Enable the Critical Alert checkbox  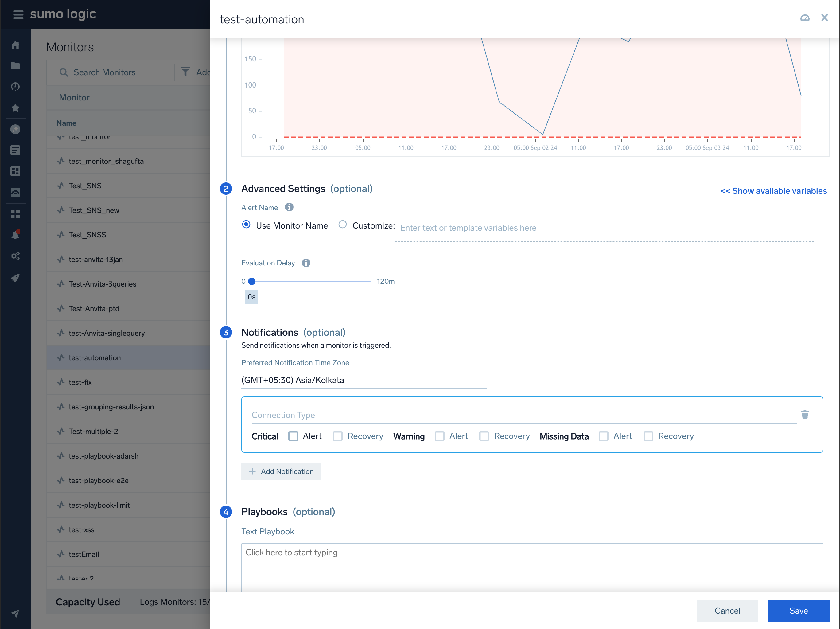click(293, 436)
